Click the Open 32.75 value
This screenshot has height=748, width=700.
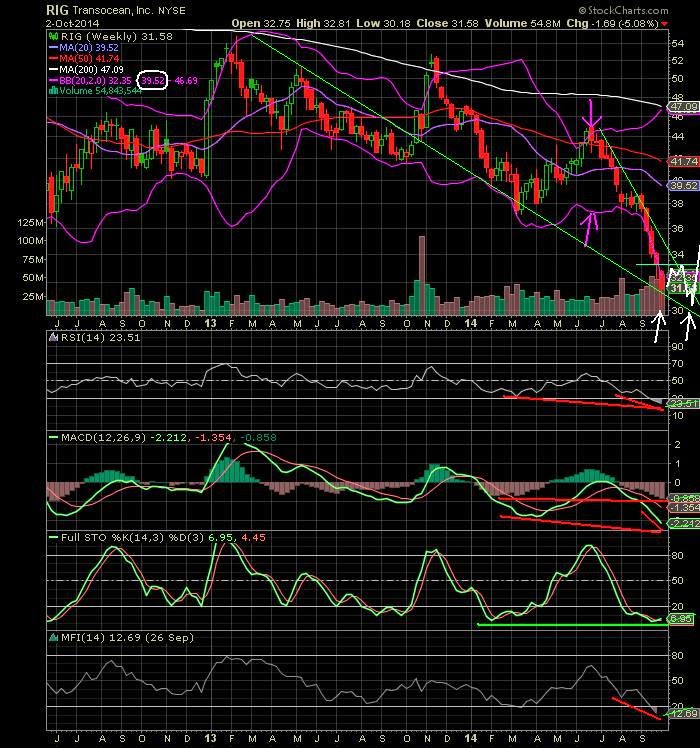261,23
